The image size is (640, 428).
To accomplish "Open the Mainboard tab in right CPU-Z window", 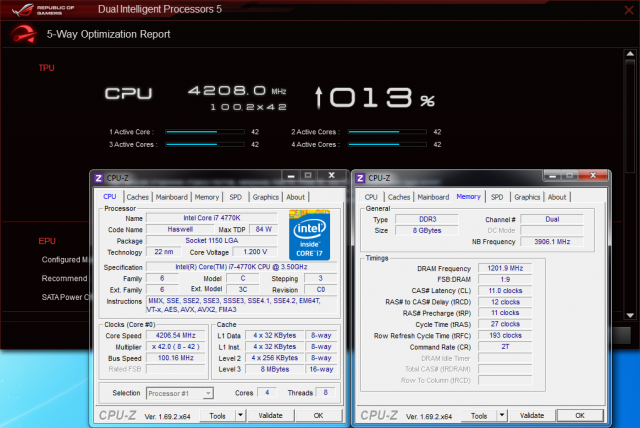I will pos(433,197).
